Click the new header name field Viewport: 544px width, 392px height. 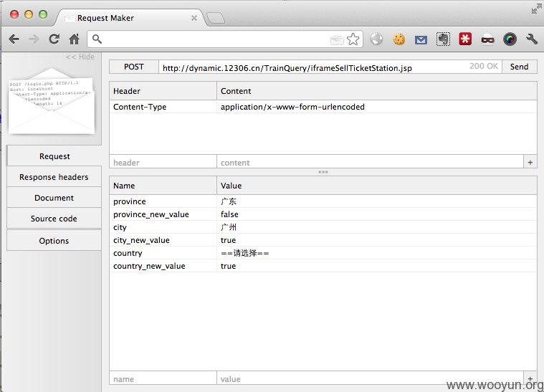pyautogui.click(x=163, y=162)
